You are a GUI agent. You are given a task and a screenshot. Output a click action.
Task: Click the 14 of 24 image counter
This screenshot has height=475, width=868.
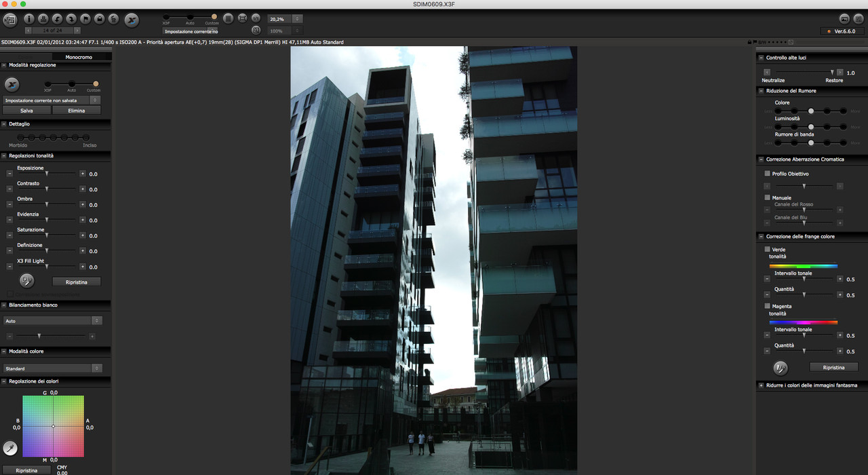53,31
